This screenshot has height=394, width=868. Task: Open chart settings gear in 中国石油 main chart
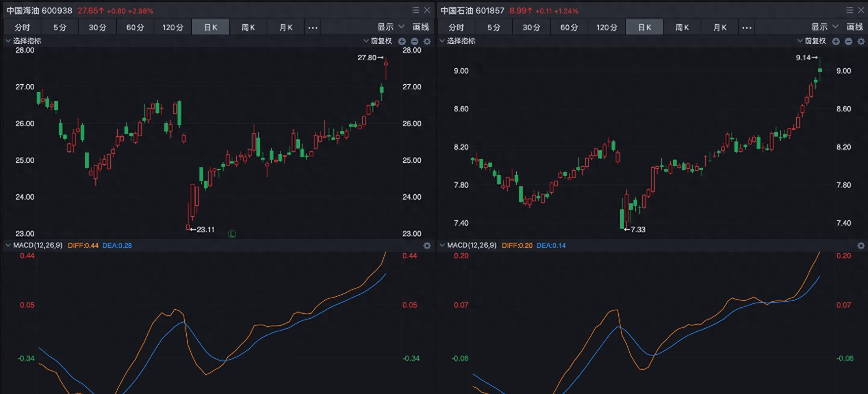(861, 41)
